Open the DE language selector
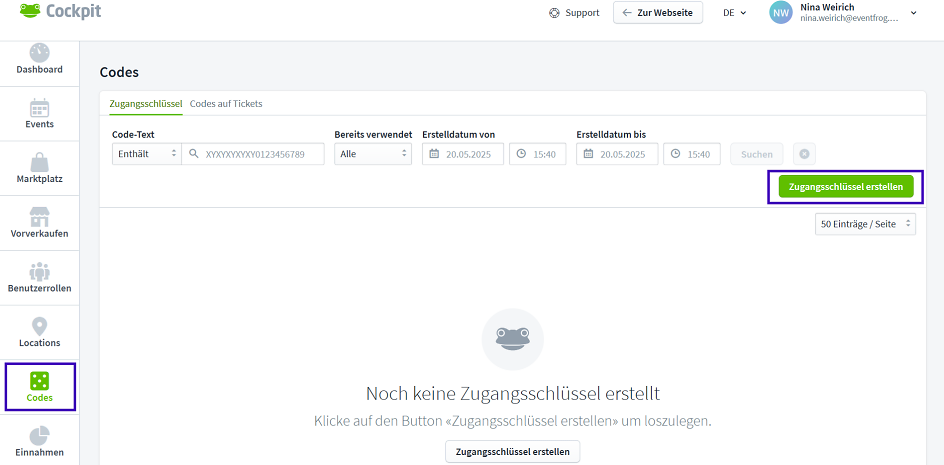The height and width of the screenshot is (465, 944). point(734,13)
